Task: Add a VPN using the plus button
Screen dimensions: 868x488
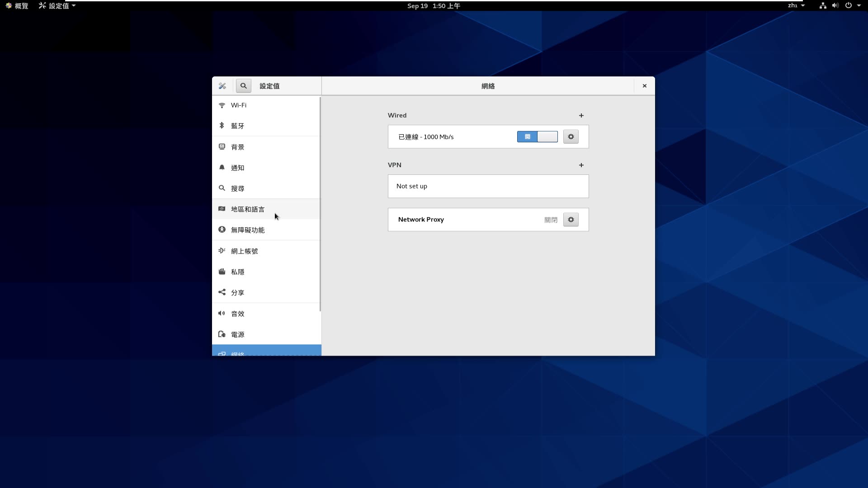Action: point(581,165)
